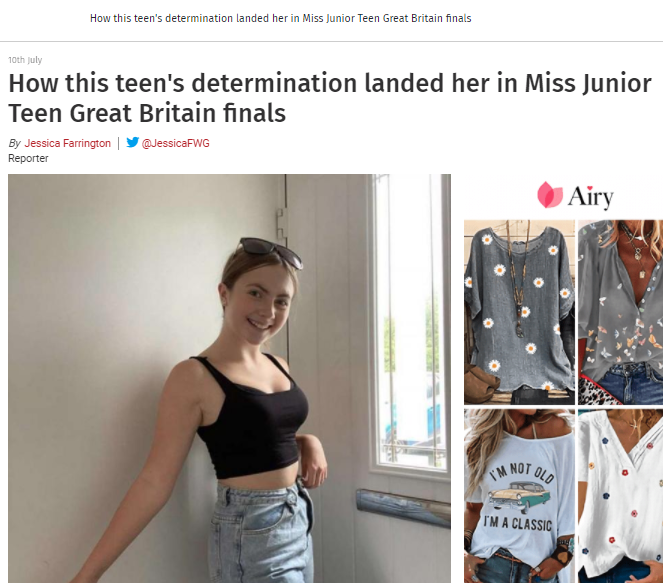Click the 'By' text before author name
Viewport: 663px width, 583px height.
(14, 143)
